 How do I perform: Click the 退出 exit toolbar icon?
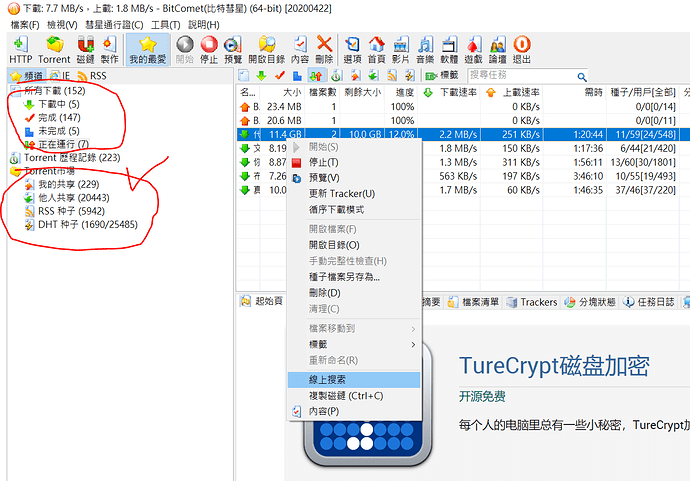(x=522, y=50)
